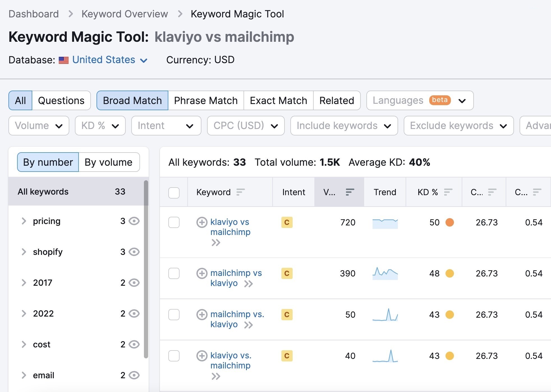
Task: Toggle eye icon for email group
Action: tap(134, 375)
